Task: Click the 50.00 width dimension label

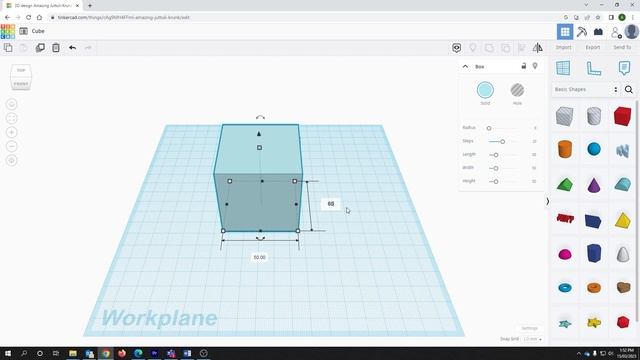Action: tap(260, 258)
